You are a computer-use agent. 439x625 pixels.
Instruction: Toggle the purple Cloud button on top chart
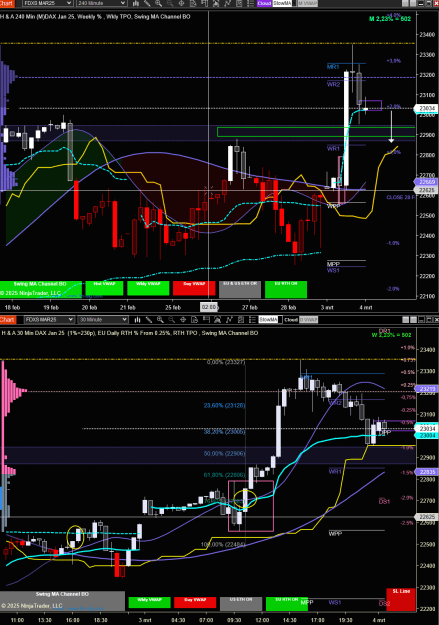(x=264, y=3)
